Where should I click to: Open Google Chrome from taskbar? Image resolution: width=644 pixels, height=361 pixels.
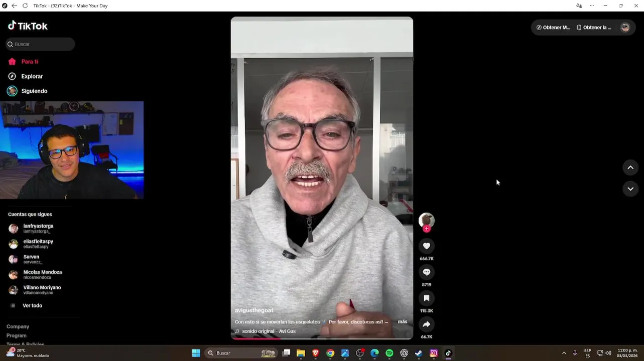pos(330,353)
